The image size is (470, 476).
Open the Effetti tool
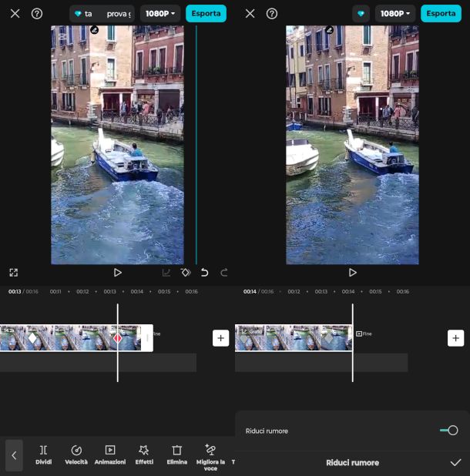(x=143, y=454)
